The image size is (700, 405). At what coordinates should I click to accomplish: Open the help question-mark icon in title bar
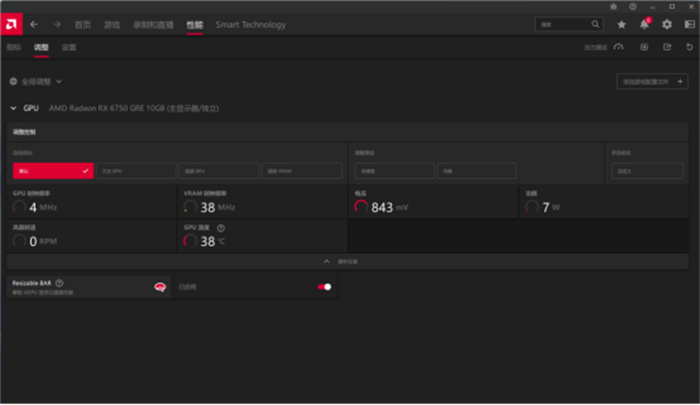[x=633, y=7]
